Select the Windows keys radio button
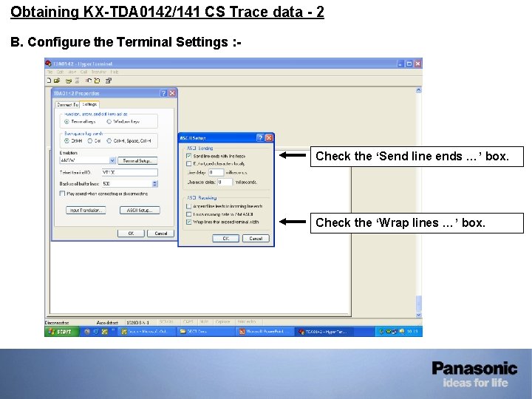 109,121
